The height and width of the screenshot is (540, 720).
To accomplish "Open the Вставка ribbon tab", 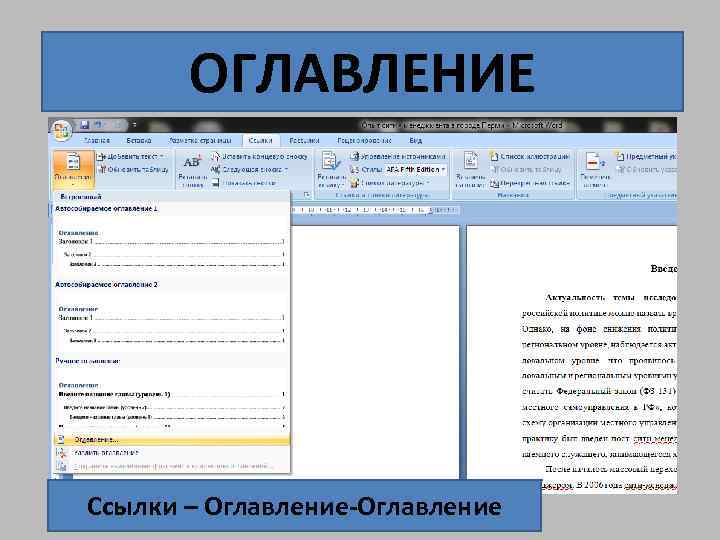I will pos(139,141).
